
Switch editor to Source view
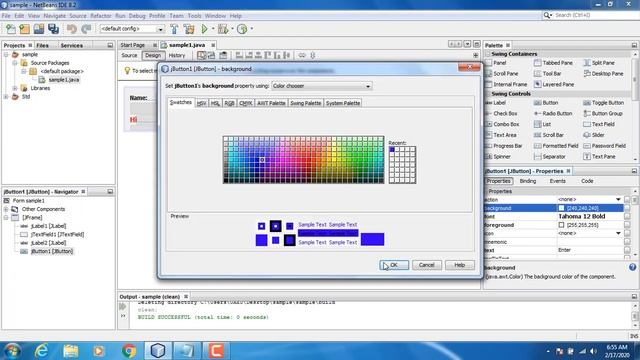coord(129,56)
